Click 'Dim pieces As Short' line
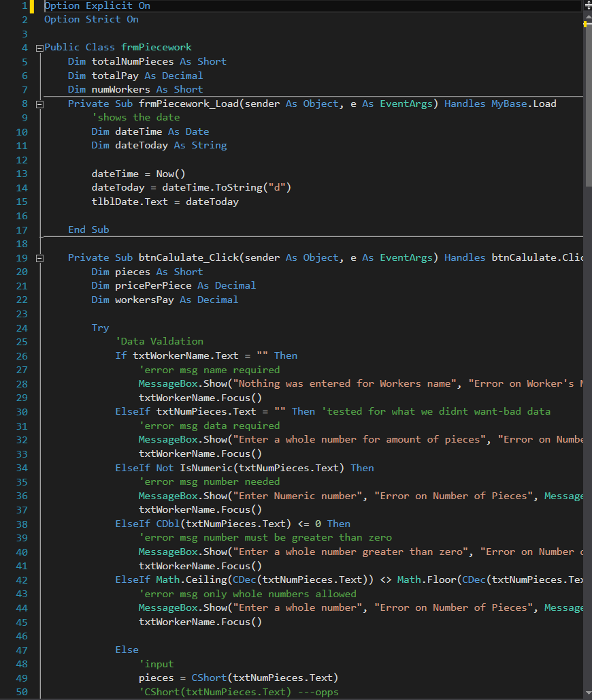The image size is (592, 700). [x=147, y=272]
